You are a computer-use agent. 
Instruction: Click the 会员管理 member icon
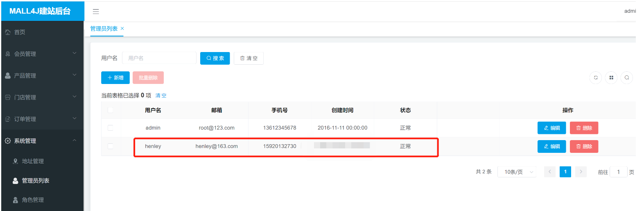click(8, 54)
